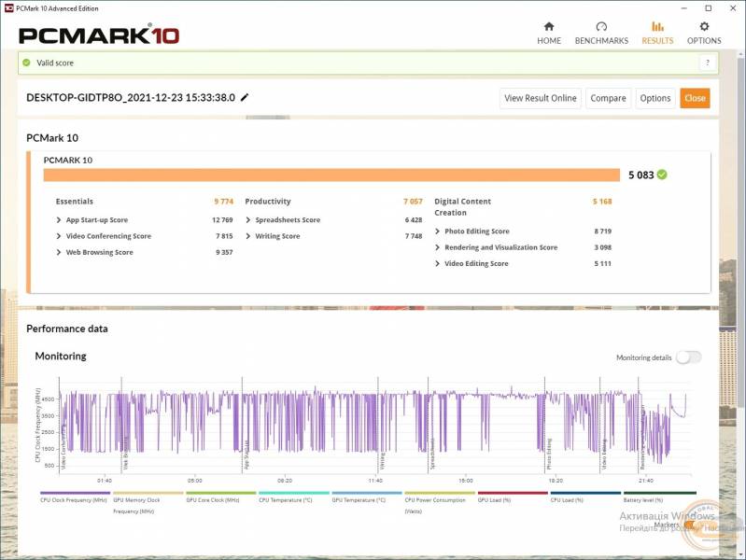Click the orange Close button
Viewport: 746px width, 560px height.
coord(695,98)
